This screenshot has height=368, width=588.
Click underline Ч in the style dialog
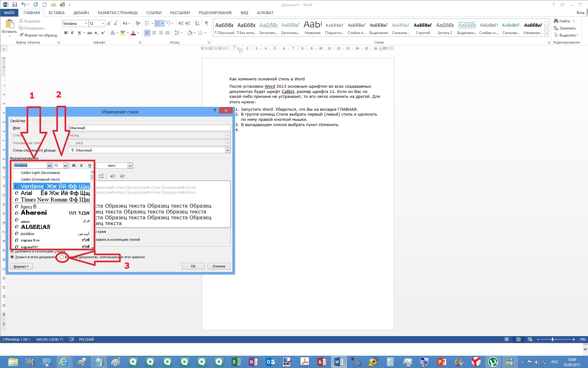coord(89,166)
